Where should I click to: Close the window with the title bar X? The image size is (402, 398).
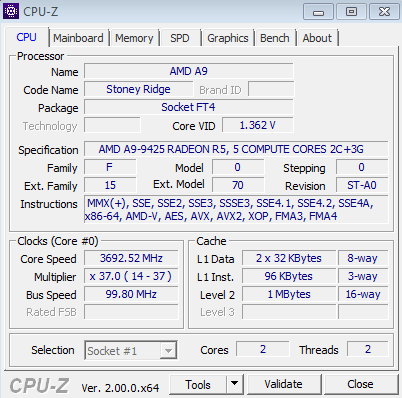click(384, 12)
